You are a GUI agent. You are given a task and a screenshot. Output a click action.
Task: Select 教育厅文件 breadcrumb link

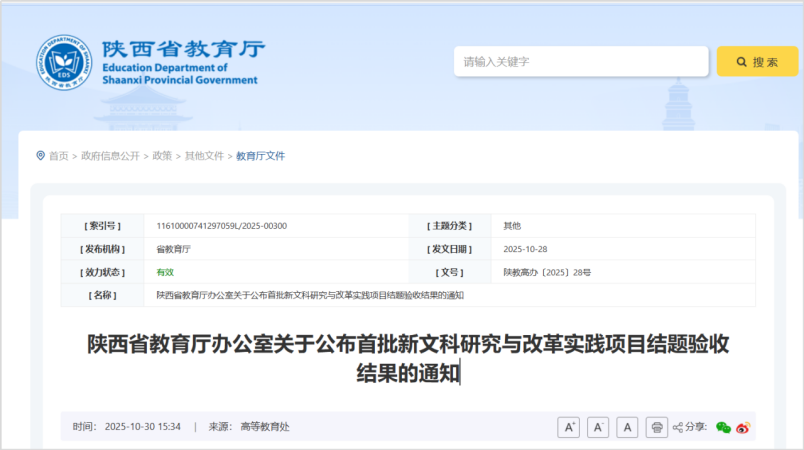coord(260,156)
